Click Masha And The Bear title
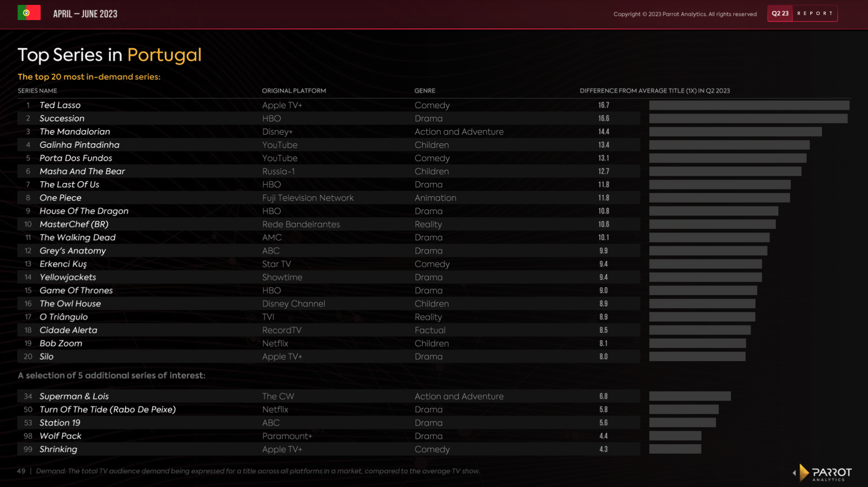This screenshot has width=868, height=487. (x=82, y=171)
